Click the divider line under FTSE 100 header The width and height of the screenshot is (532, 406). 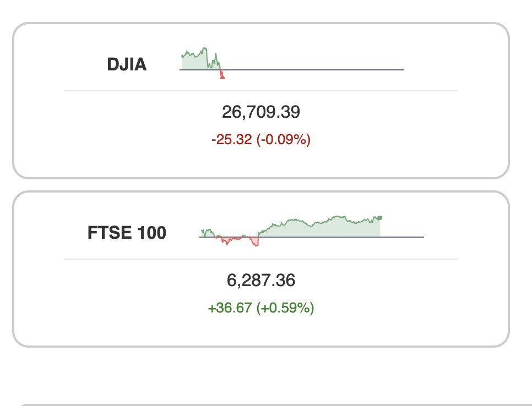click(x=260, y=259)
